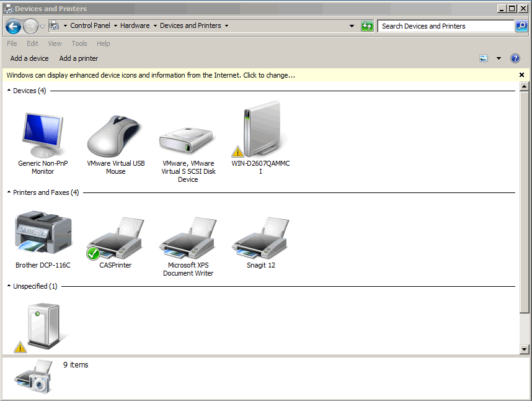The width and height of the screenshot is (532, 401).
Task: Open the Help question mark icon
Action: (x=515, y=58)
